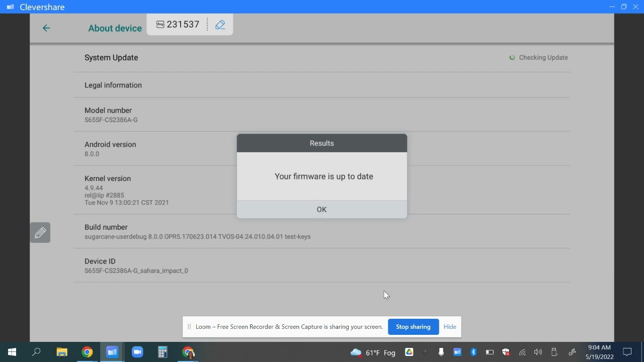Click the white microphone tray icon
This screenshot has height=362, width=644.
(x=441, y=352)
